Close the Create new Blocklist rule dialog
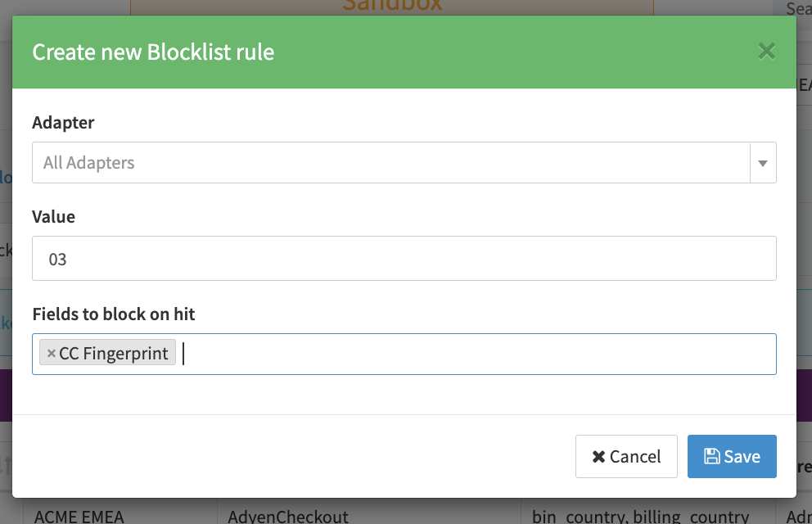The height and width of the screenshot is (524, 812). pos(766,52)
